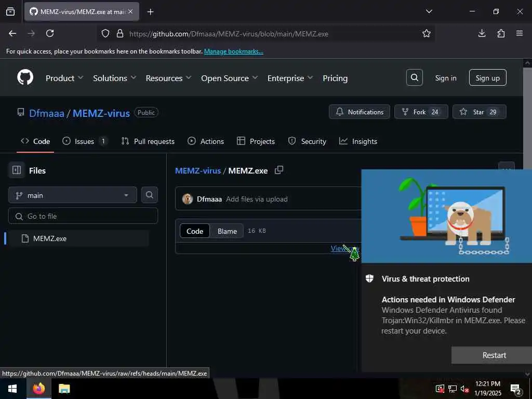Open the main branch dropdown
The width and height of the screenshot is (532, 399).
click(73, 195)
